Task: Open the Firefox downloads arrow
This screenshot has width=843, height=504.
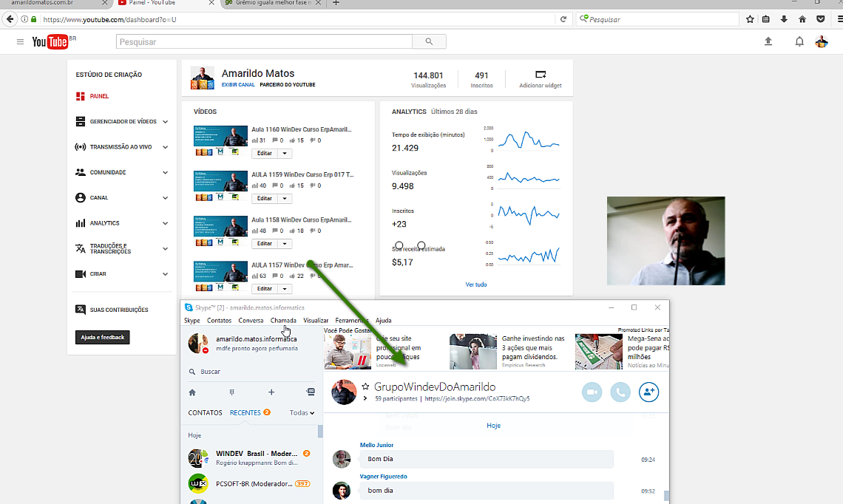Action: 784,19
